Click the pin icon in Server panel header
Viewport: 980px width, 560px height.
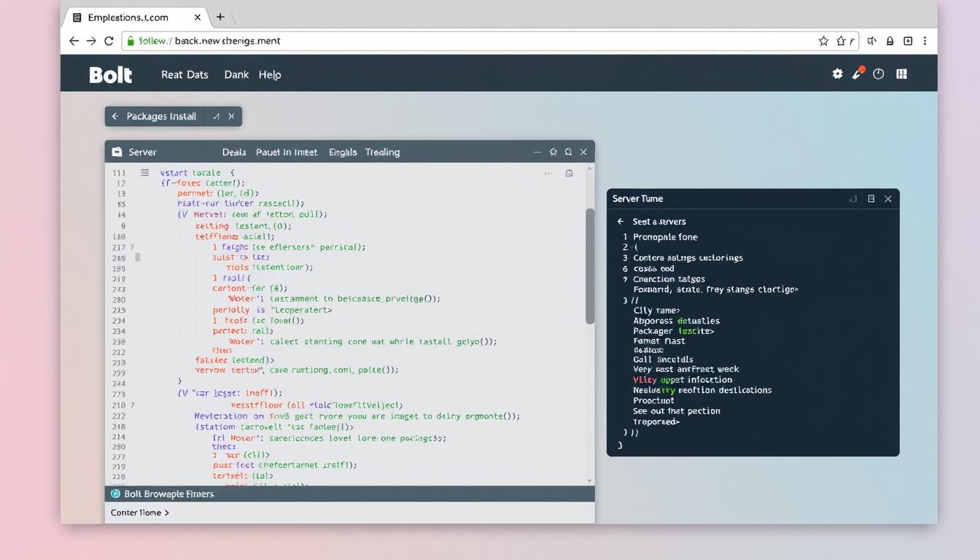[553, 152]
